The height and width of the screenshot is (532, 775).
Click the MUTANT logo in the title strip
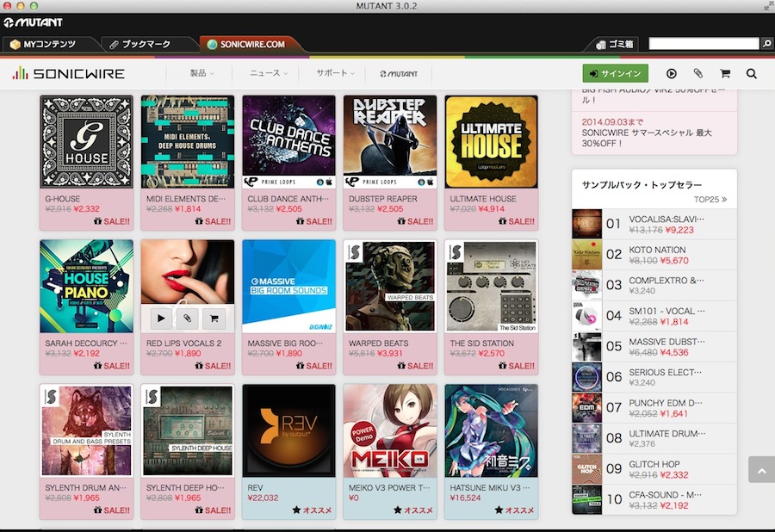coord(33,22)
